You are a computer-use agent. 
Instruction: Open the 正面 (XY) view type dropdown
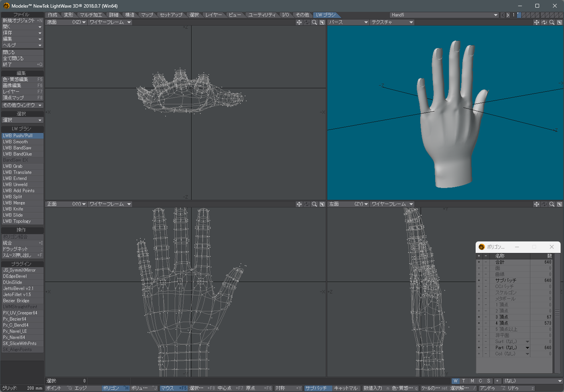click(x=66, y=204)
